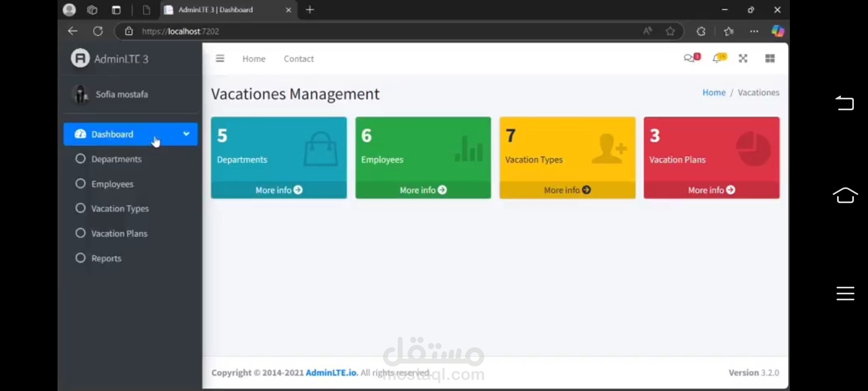Click the Sofia mostafa user name

[x=122, y=94]
